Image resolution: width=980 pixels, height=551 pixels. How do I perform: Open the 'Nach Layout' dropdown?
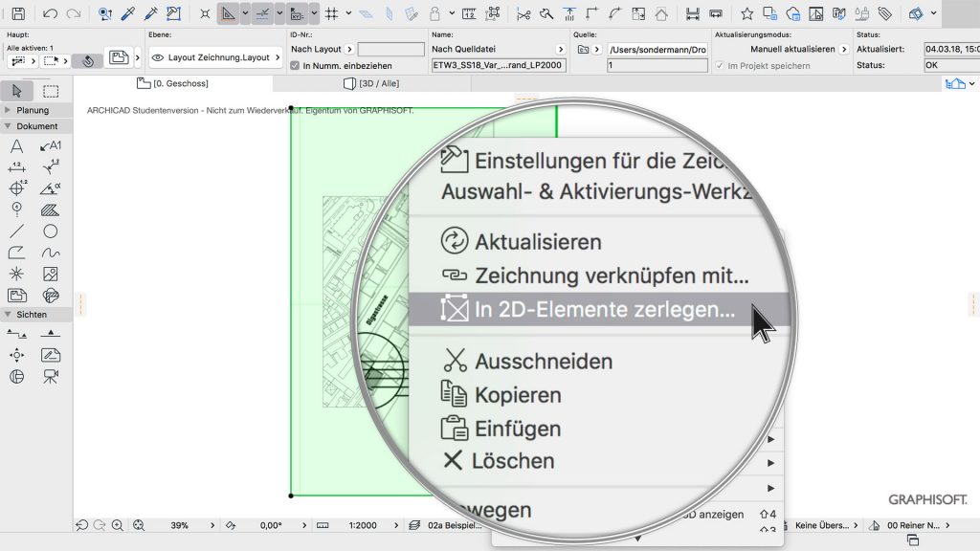316,48
